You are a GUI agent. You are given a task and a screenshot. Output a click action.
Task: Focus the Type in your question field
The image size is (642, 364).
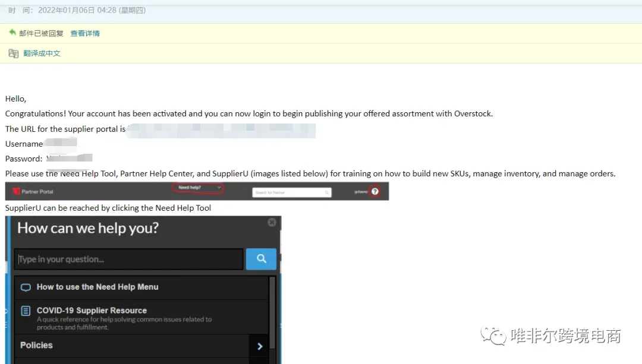coord(129,259)
